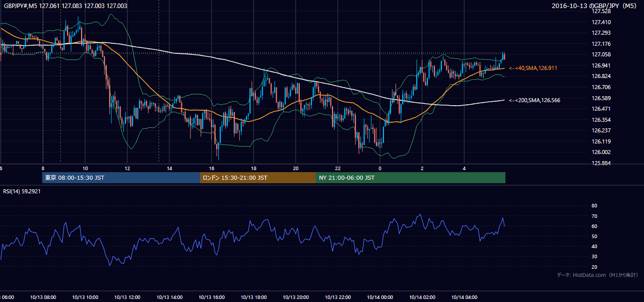The height and width of the screenshot is (302, 644).
Task: Click the 40 SMA label reading 126.911
Action: pyautogui.click(x=533, y=68)
